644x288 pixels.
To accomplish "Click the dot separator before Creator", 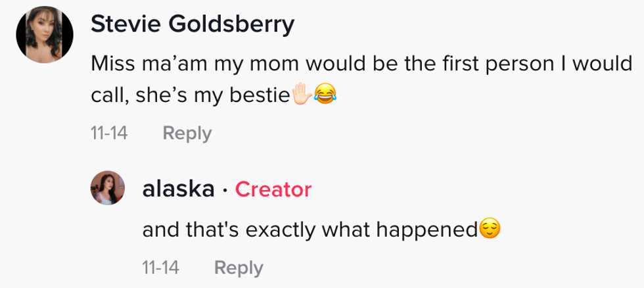I will click(x=225, y=191).
